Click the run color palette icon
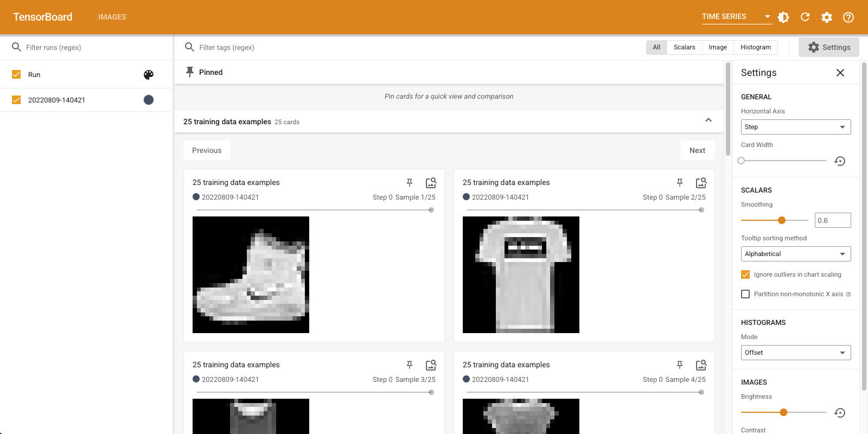 point(149,75)
